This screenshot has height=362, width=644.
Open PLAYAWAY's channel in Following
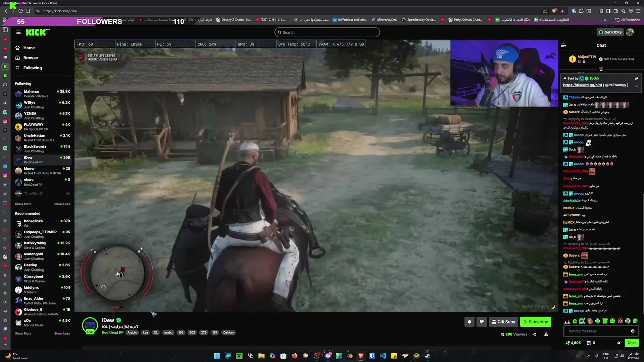(x=42, y=127)
